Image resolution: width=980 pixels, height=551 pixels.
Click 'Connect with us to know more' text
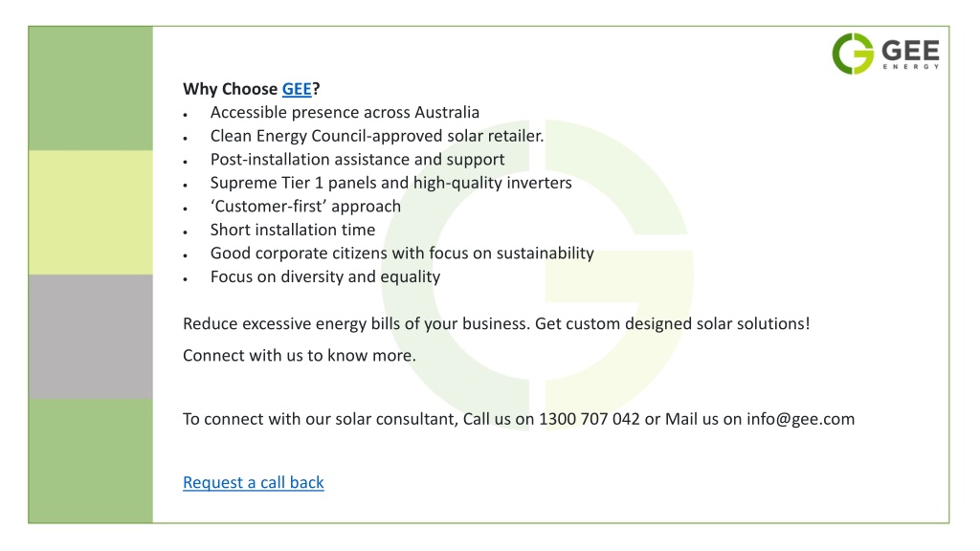pyautogui.click(x=300, y=356)
